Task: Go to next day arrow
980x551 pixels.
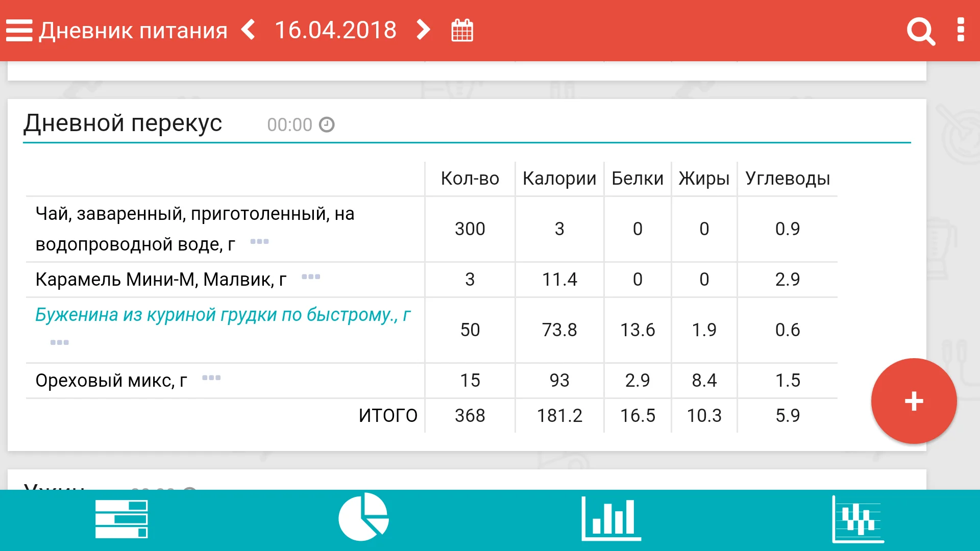Action: 423,30
